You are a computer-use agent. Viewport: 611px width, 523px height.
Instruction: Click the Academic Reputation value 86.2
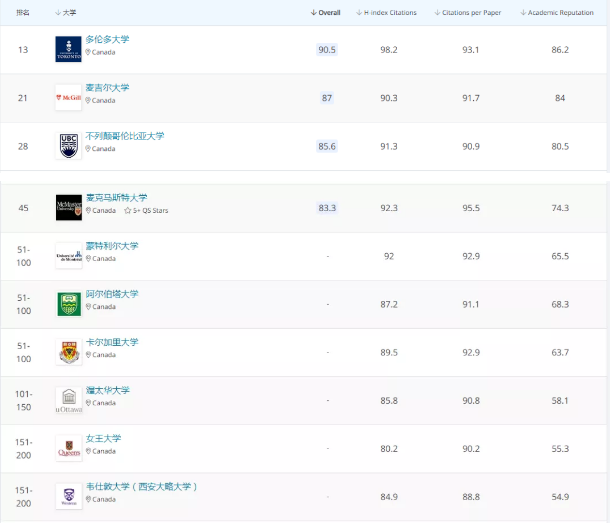click(560, 49)
